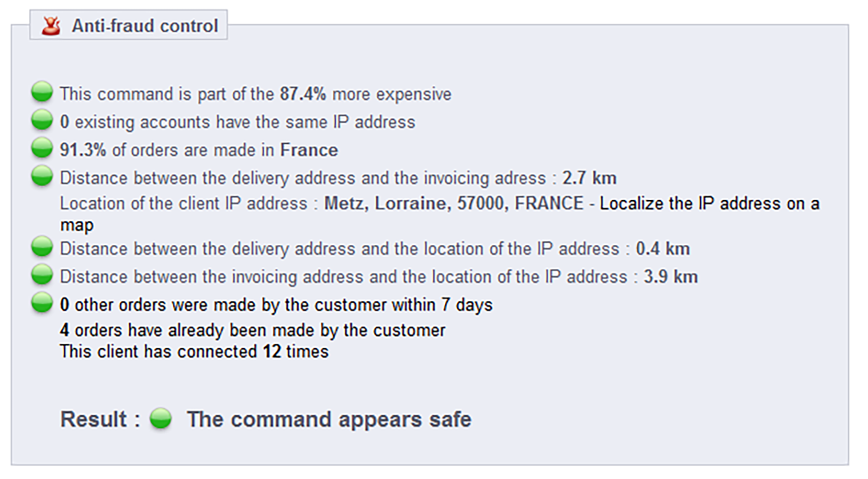
Task: Click "4 orders have already been made" line
Action: click(x=253, y=331)
